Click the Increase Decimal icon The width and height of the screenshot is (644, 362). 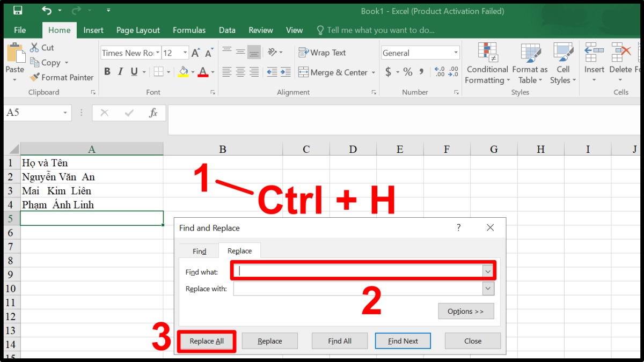[440, 72]
